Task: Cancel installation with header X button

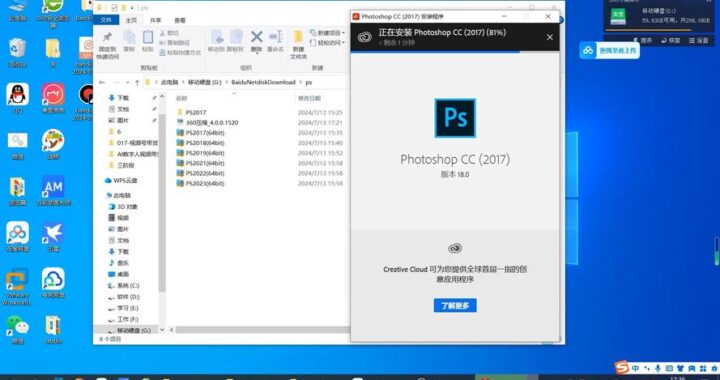Action: (550, 37)
